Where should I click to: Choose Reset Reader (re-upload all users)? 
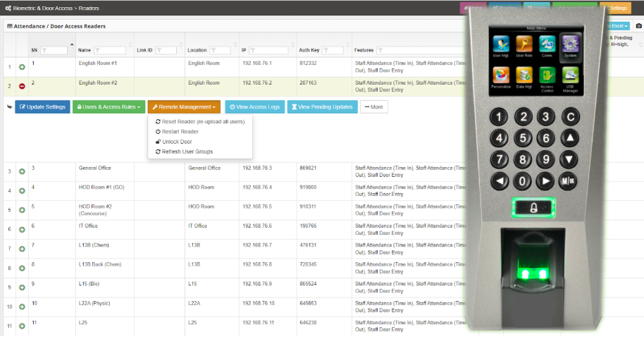(x=200, y=122)
